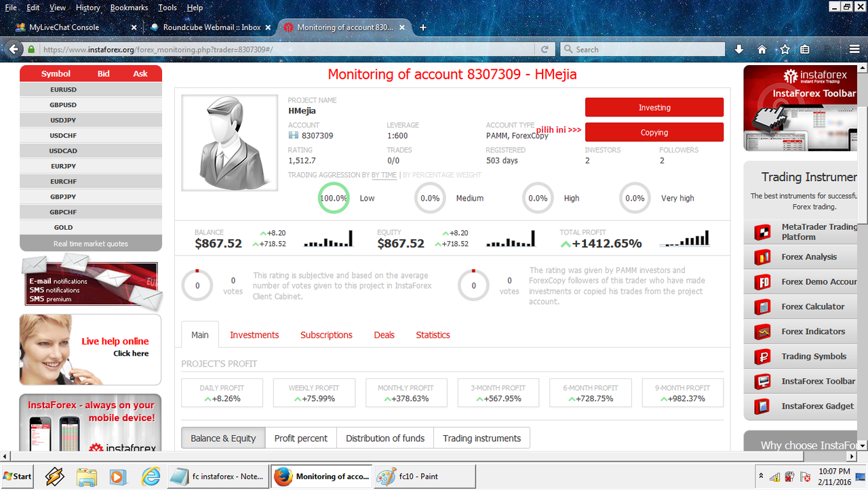This screenshot has height=490, width=868.
Task: Click the InstaForex Toolbar advertisement banner
Action: click(x=801, y=108)
